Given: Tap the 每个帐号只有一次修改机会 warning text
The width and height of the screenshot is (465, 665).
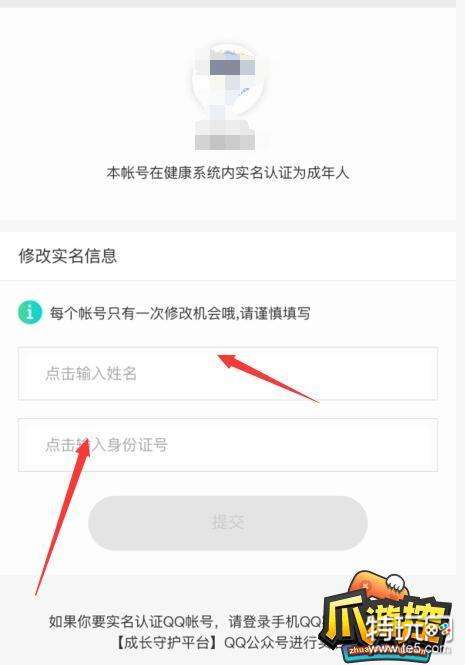Looking at the screenshot, I should 180,313.
